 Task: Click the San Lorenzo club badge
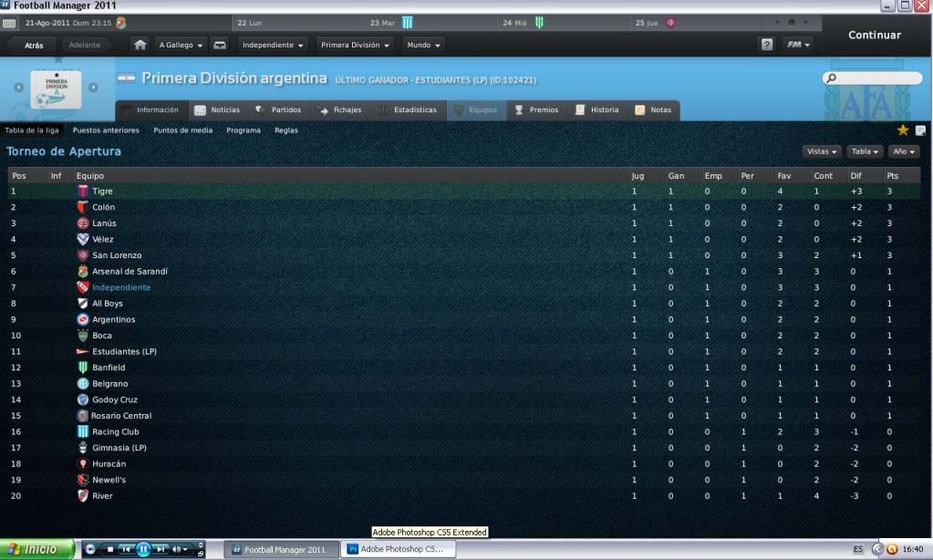tap(83, 255)
